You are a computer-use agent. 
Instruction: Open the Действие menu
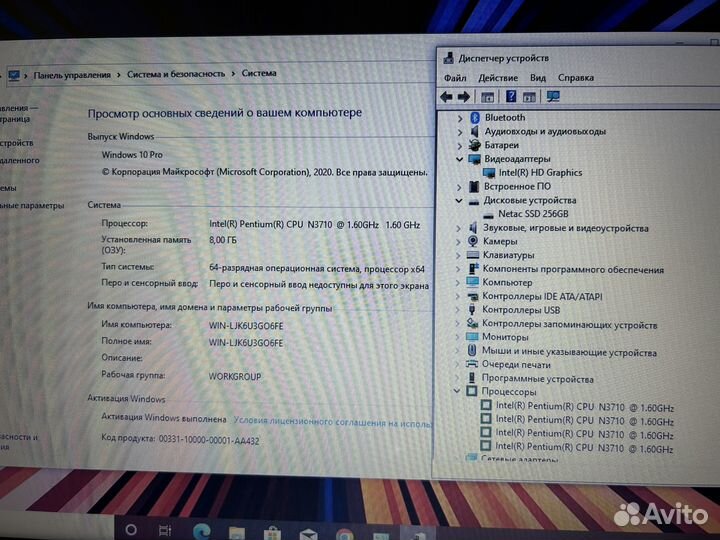coord(498,78)
